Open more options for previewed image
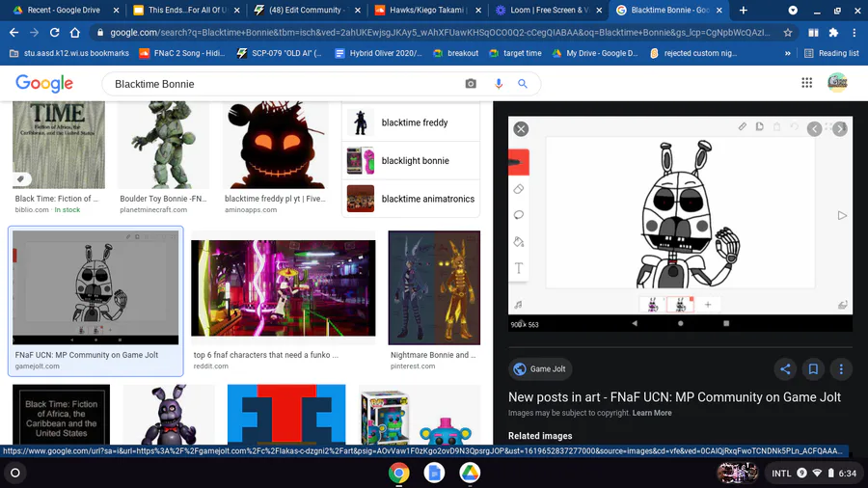 [841, 369]
